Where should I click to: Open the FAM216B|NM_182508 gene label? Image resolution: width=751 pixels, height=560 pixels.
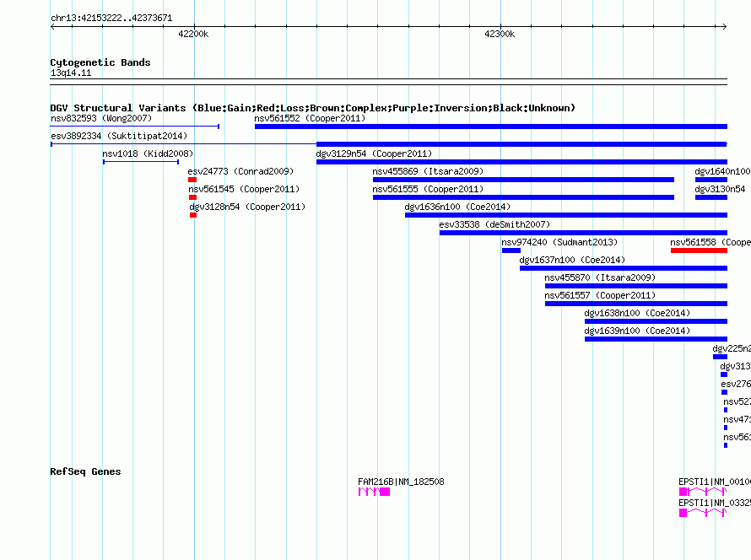click(401, 482)
